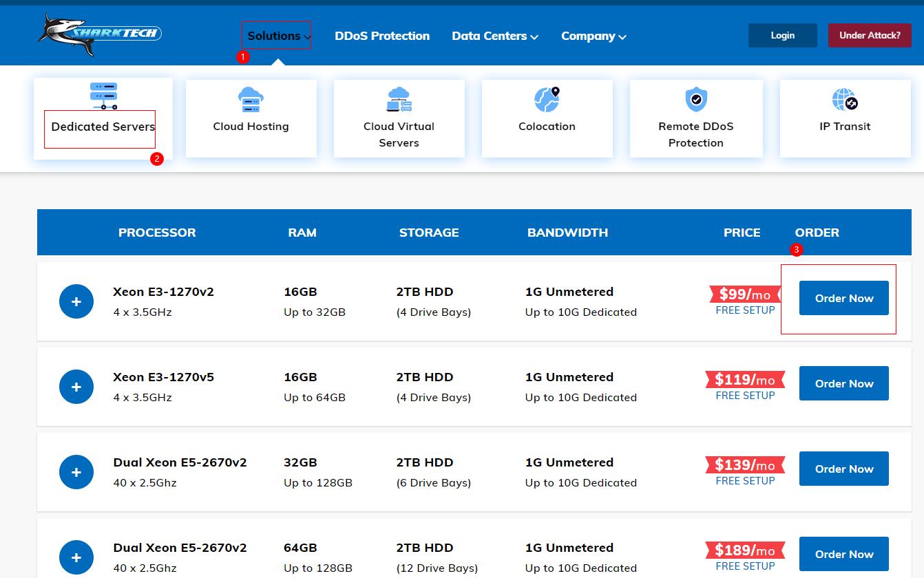Expand the 32GB Dual Xeon E5-2670v2 row

coord(76,472)
